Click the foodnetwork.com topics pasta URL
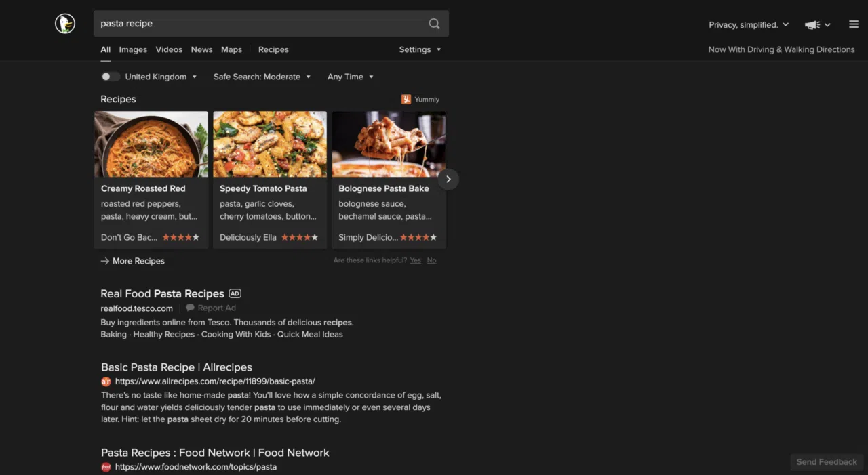 coord(196,467)
